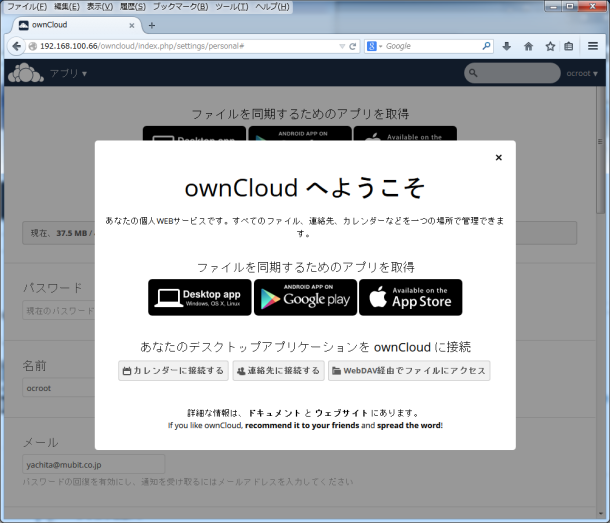Viewport: 610px width, 523px height.
Task: Click the name field containing ocroot
Action: [x=58, y=388]
